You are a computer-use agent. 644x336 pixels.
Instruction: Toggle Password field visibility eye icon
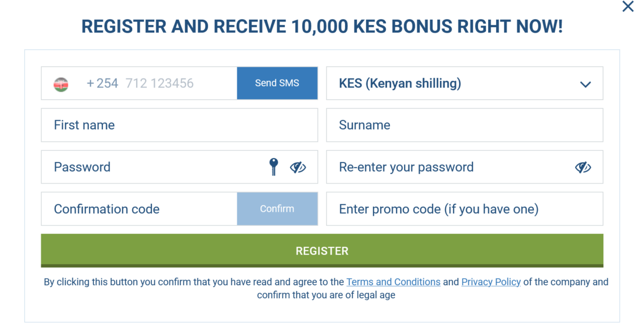pyautogui.click(x=298, y=167)
